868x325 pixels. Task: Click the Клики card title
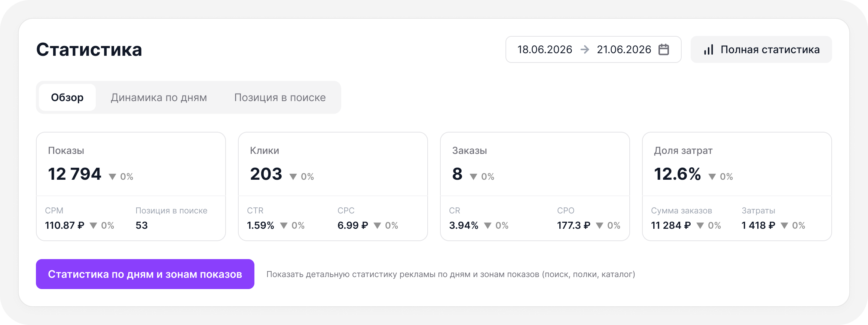point(265,151)
